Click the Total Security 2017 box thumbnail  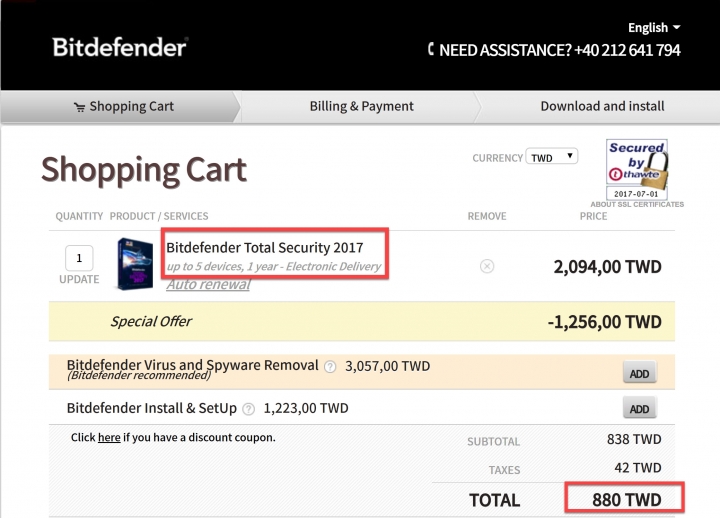click(x=135, y=264)
